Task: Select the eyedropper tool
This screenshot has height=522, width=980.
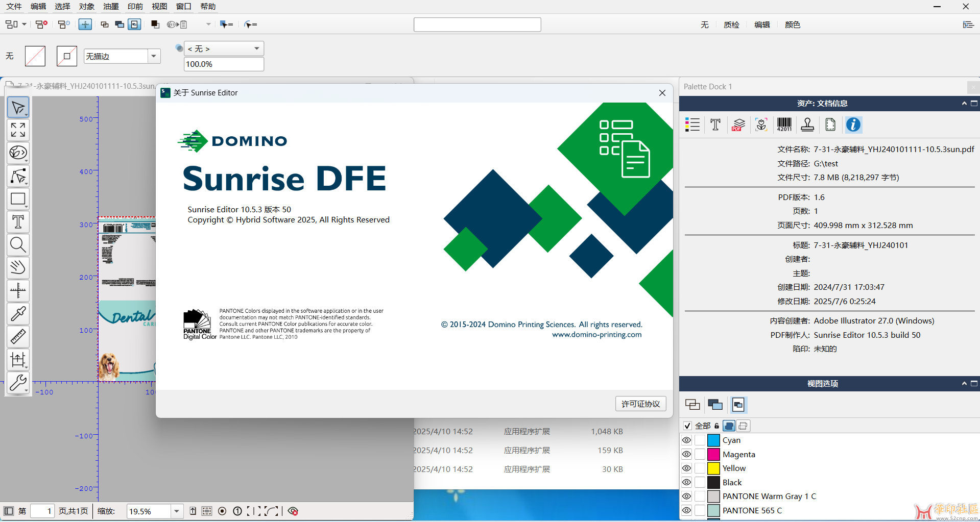Action: point(18,314)
